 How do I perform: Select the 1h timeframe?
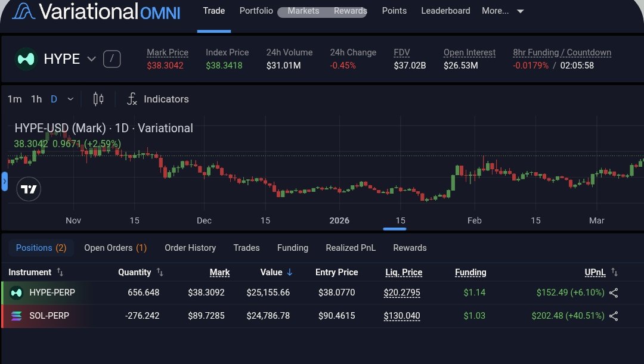tap(36, 99)
